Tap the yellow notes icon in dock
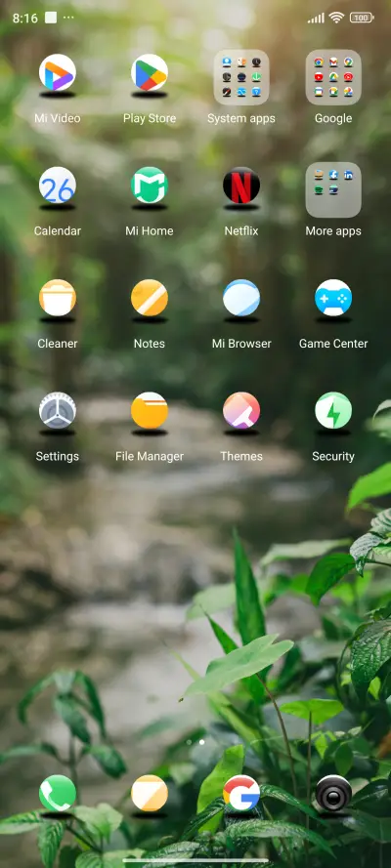Screen dimensions: 391x868 (149, 793)
